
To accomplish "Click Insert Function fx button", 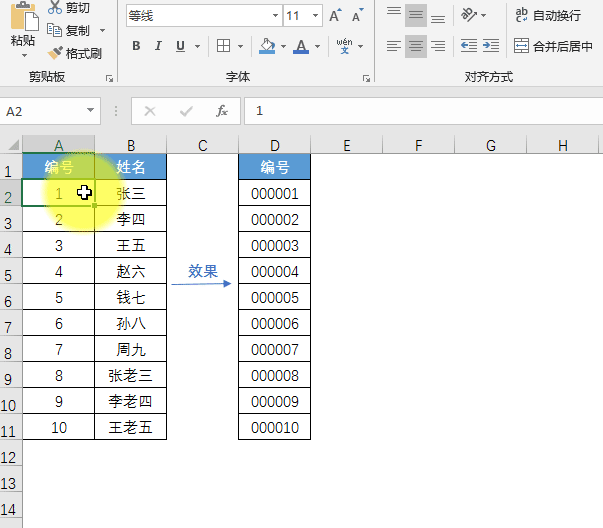I will (x=222, y=111).
